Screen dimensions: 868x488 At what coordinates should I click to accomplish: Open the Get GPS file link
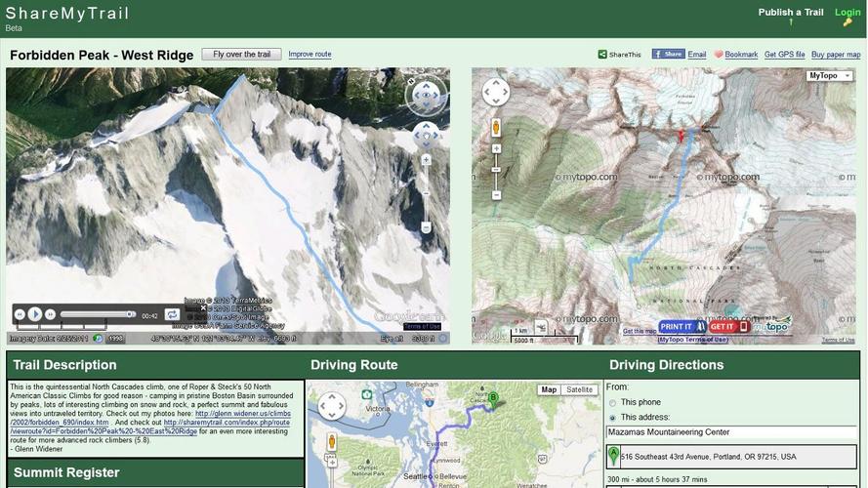coord(784,55)
